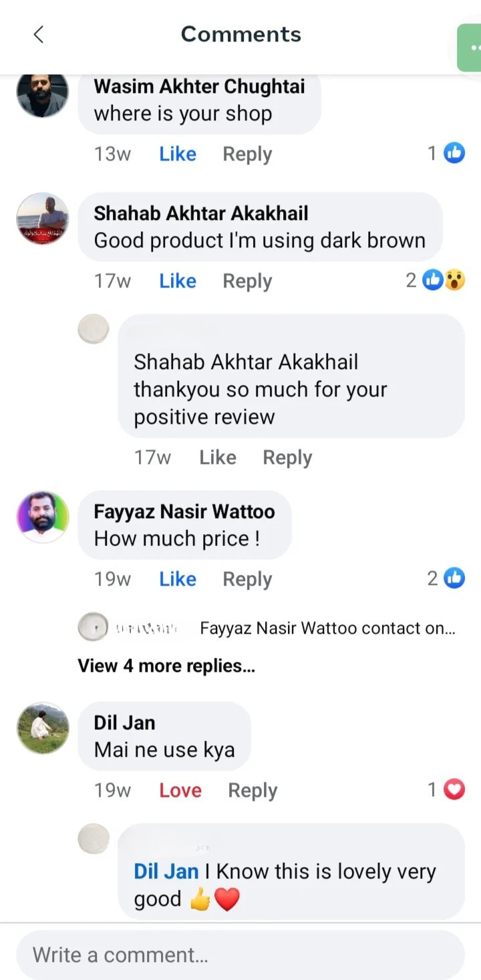
Task: View heart reaction on Dil Jan's comment
Action: coord(446,789)
